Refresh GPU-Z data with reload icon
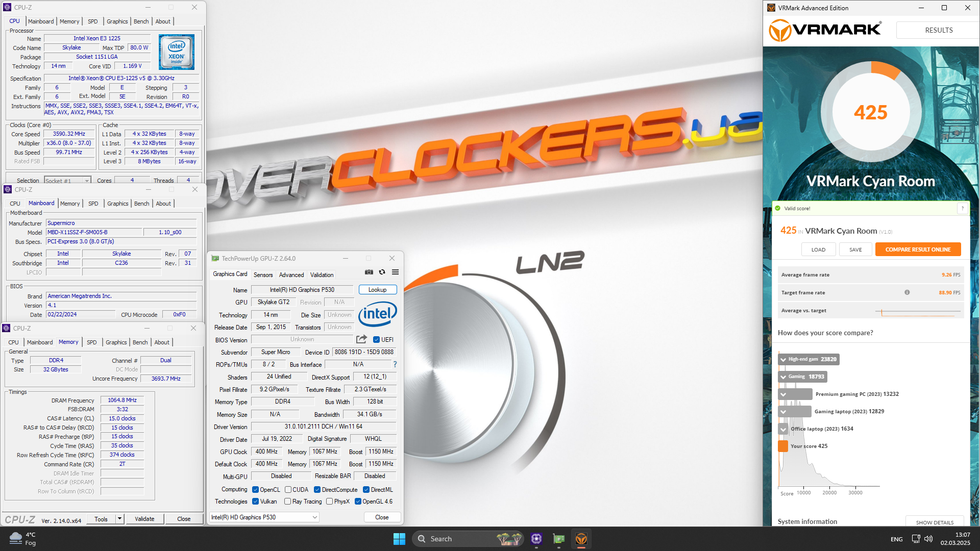 382,272
